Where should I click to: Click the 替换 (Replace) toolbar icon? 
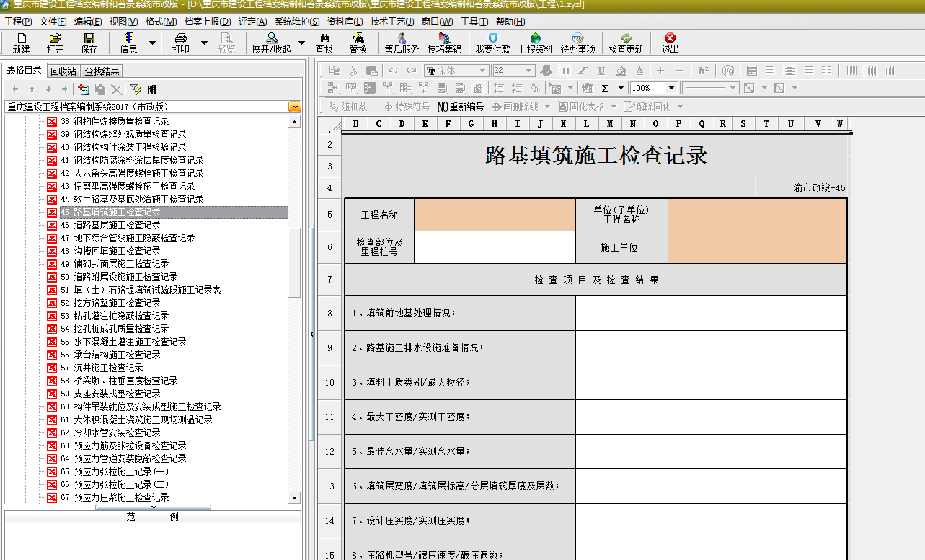pyautogui.click(x=358, y=43)
